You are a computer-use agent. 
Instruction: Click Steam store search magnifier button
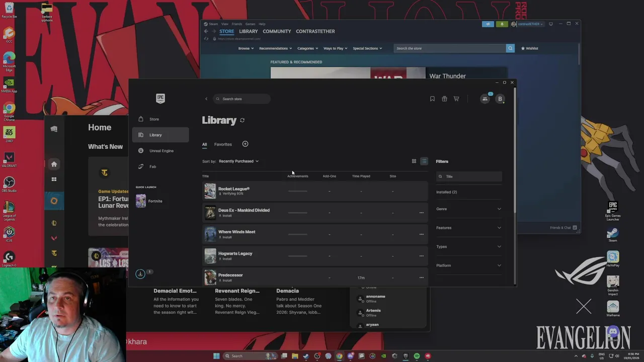510,48
